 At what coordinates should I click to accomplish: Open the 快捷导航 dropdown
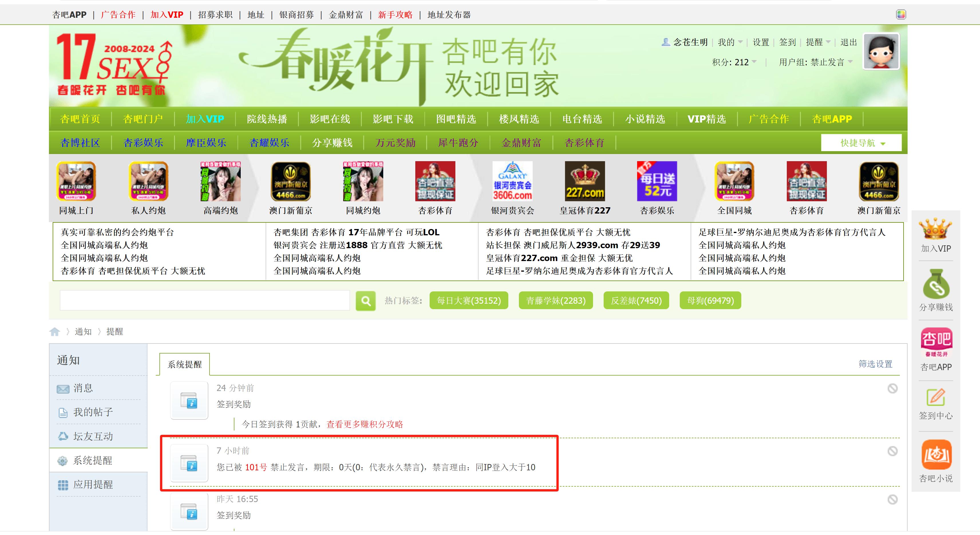[x=861, y=143]
